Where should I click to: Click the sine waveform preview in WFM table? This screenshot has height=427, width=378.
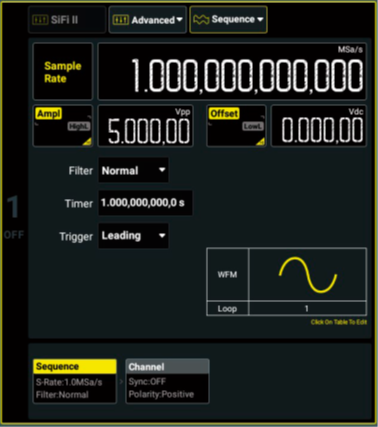(x=308, y=275)
